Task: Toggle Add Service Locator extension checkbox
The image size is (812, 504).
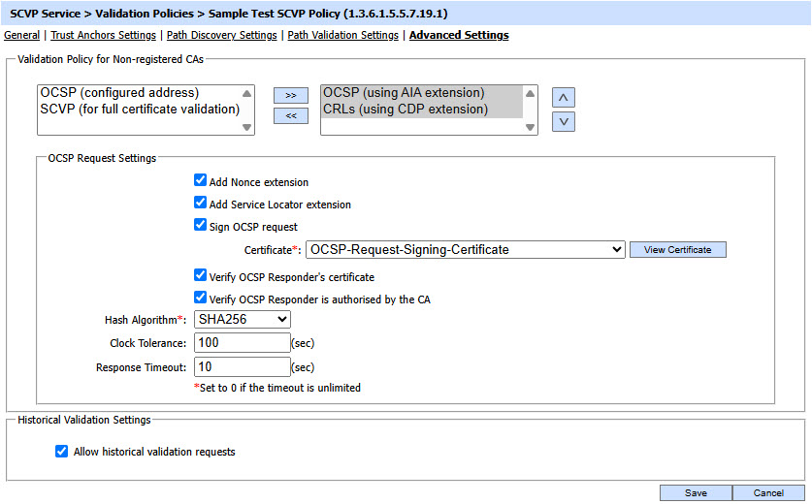Action: (x=201, y=205)
